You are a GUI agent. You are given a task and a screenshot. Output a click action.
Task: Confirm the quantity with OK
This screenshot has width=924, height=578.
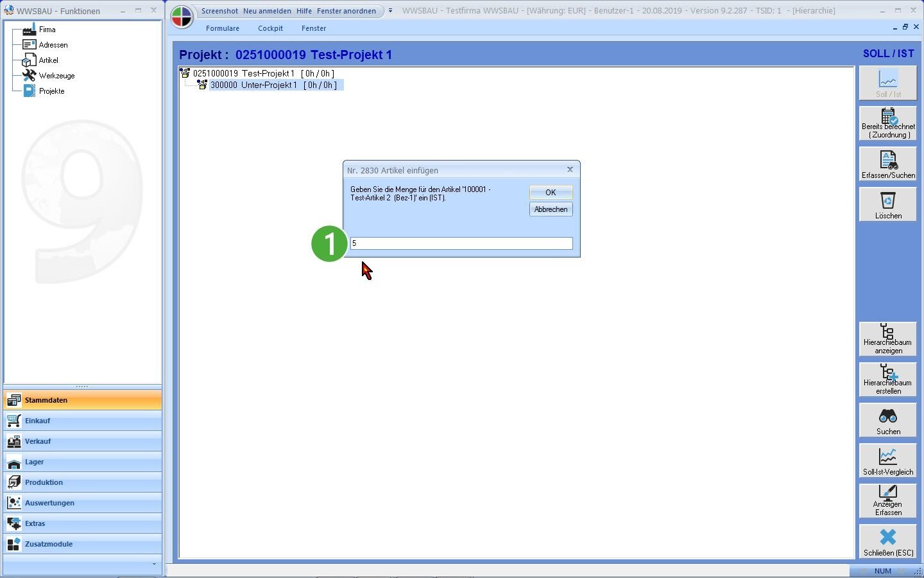551,193
